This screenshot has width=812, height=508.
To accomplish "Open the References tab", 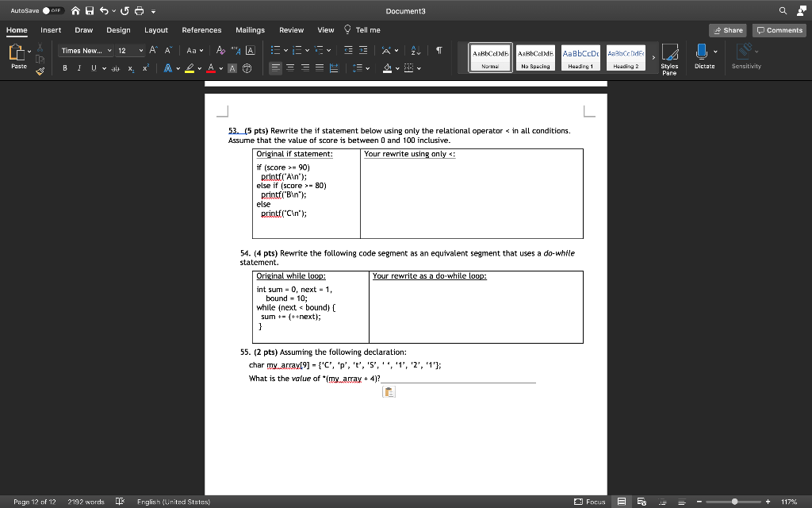I will pyautogui.click(x=201, y=30).
